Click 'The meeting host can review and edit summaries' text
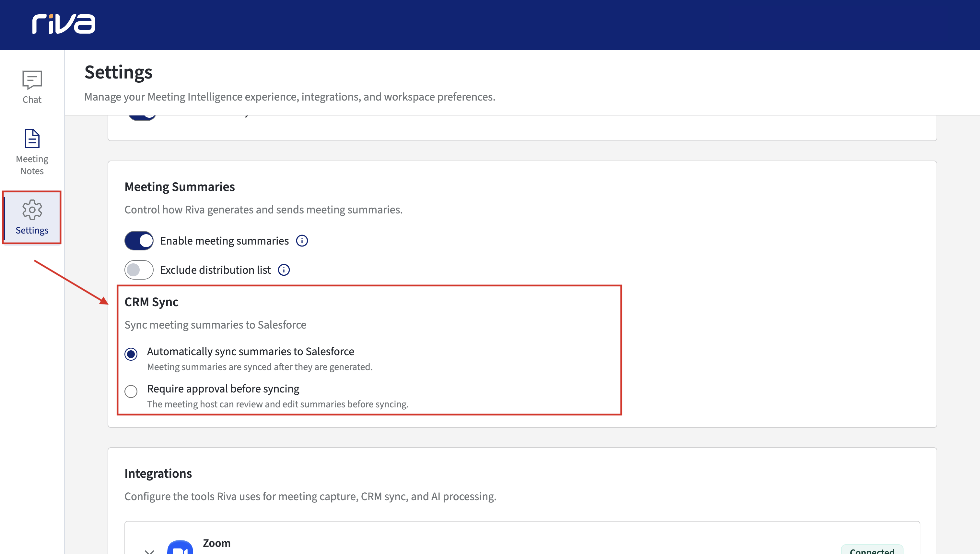The image size is (980, 554). [x=278, y=404]
